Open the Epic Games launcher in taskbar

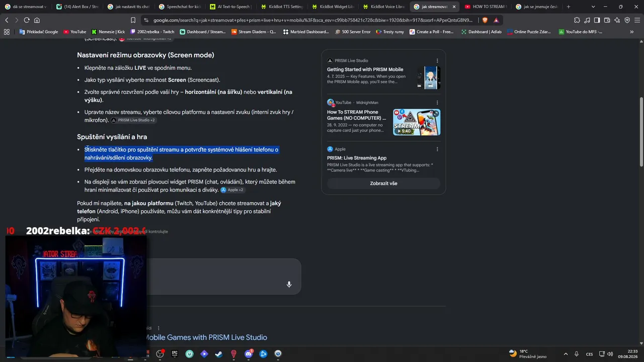(175, 354)
